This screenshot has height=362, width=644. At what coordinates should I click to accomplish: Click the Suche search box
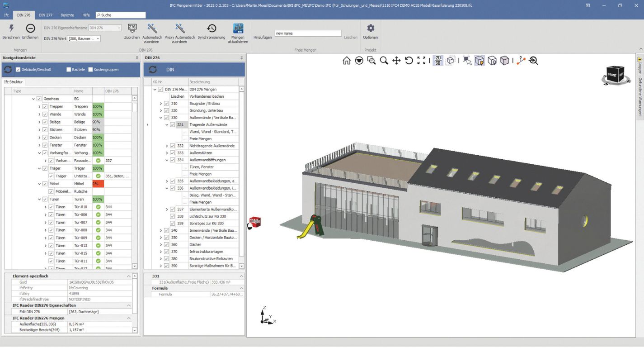click(x=121, y=15)
